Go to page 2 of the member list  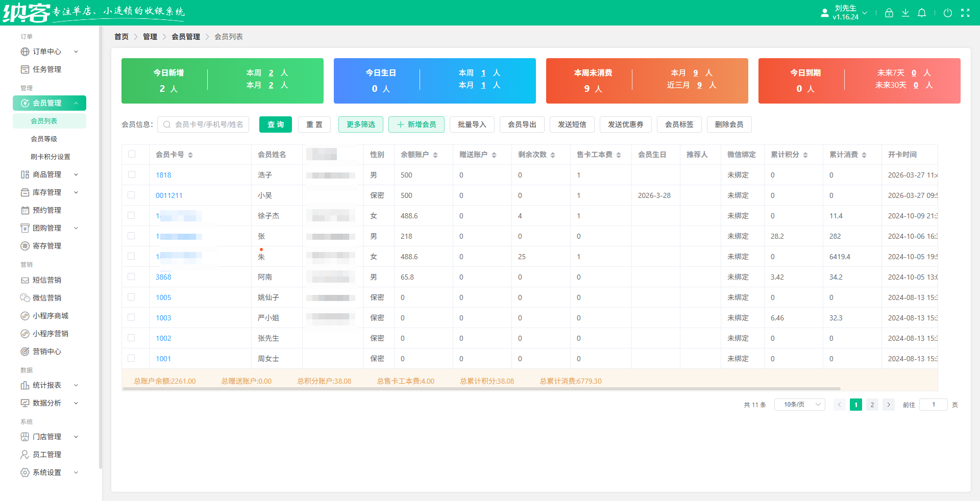(872, 405)
